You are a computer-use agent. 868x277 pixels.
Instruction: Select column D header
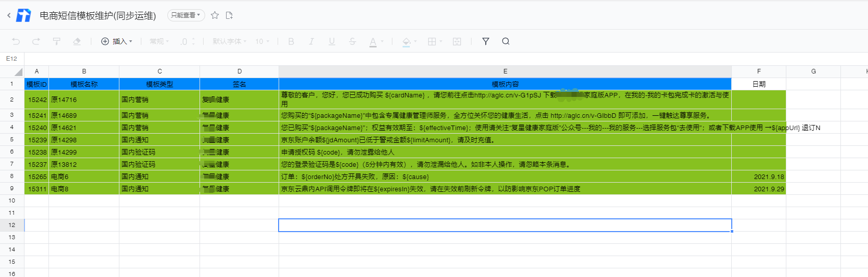tap(239, 71)
